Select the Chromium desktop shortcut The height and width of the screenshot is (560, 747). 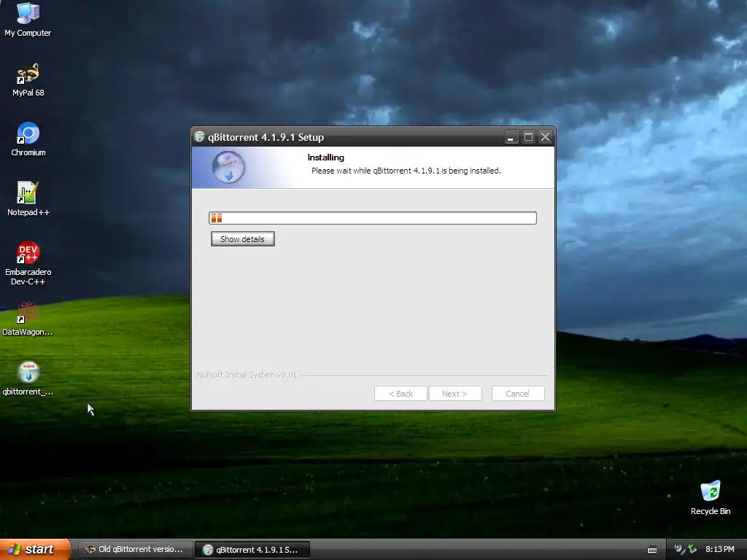click(x=28, y=139)
